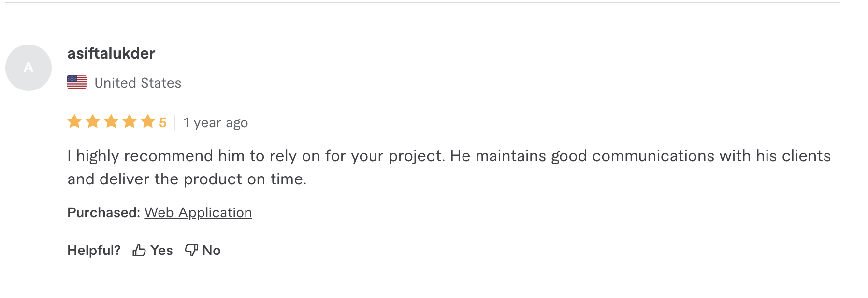Click the United States flag icon

[x=77, y=82]
